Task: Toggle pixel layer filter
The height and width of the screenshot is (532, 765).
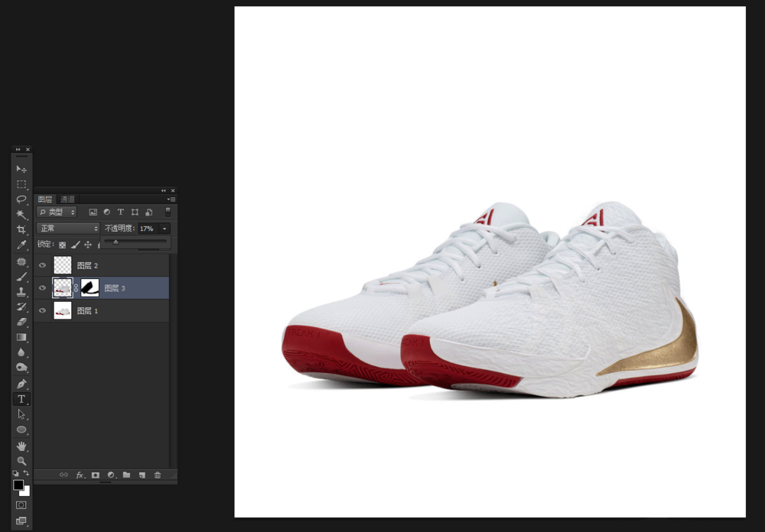Action: 93,212
